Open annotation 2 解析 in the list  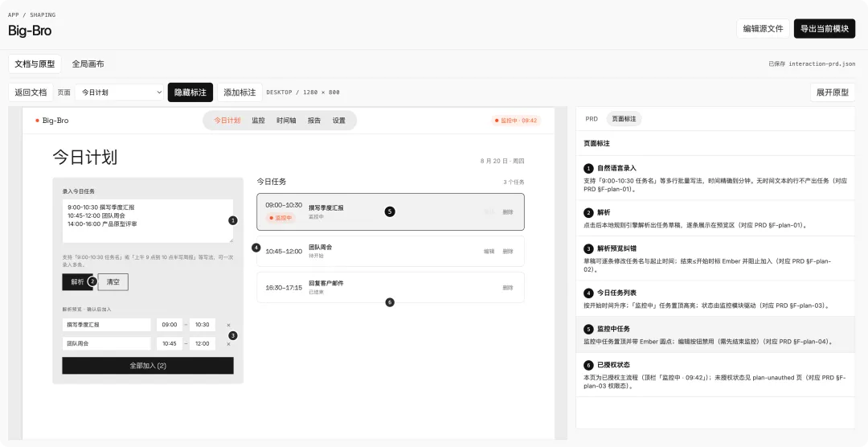(715, 218)
